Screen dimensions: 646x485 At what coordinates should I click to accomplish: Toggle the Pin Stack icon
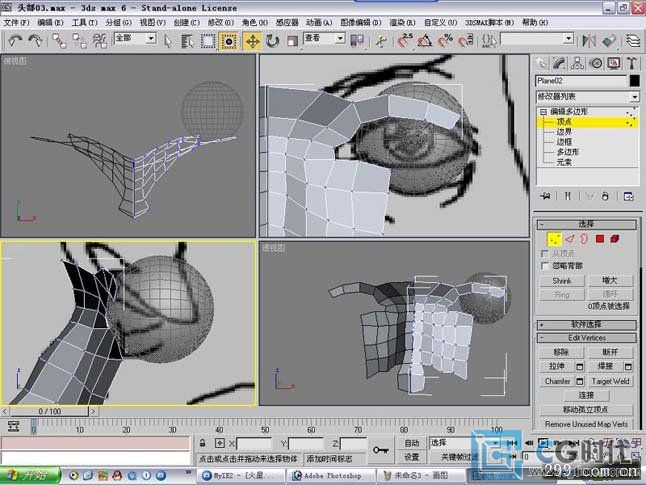545,196
